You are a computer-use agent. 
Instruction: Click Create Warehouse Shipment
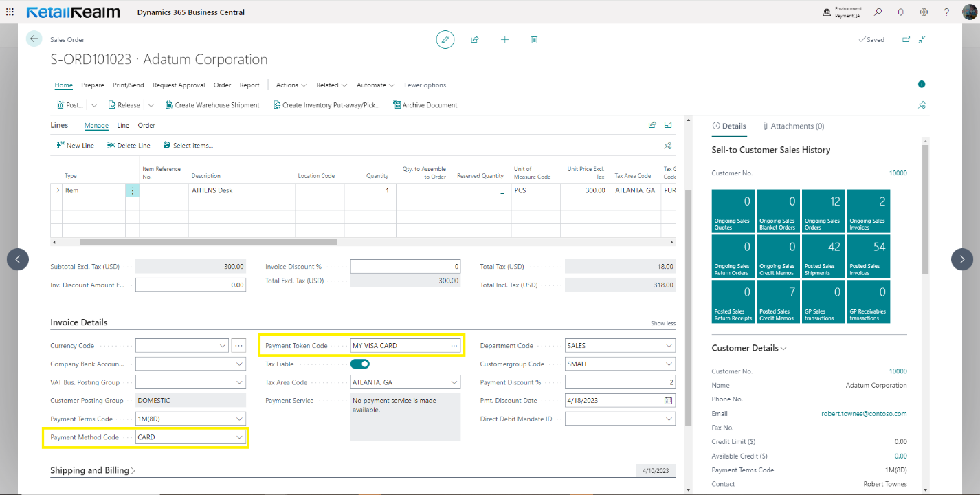(x=212, y=105)
